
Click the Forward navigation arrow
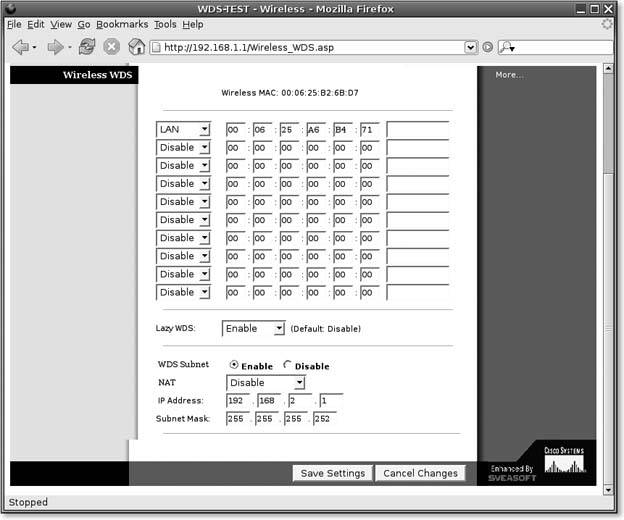click(56, 47)
